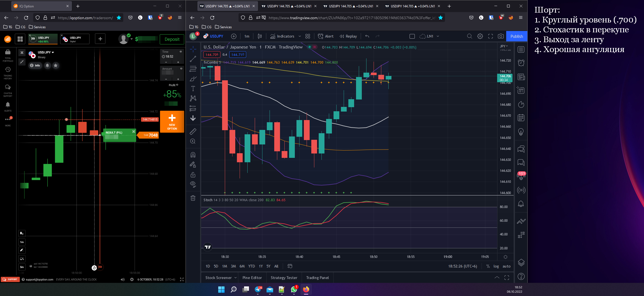Switch to the Pine Editor tab
Viewport: 644px width, 296px height.
[x=252, y=278]
